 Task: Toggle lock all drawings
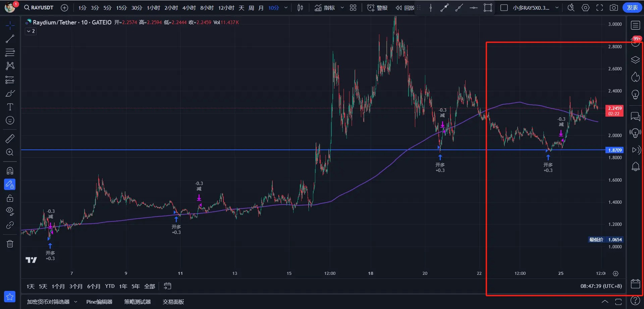tap(10, 198)
